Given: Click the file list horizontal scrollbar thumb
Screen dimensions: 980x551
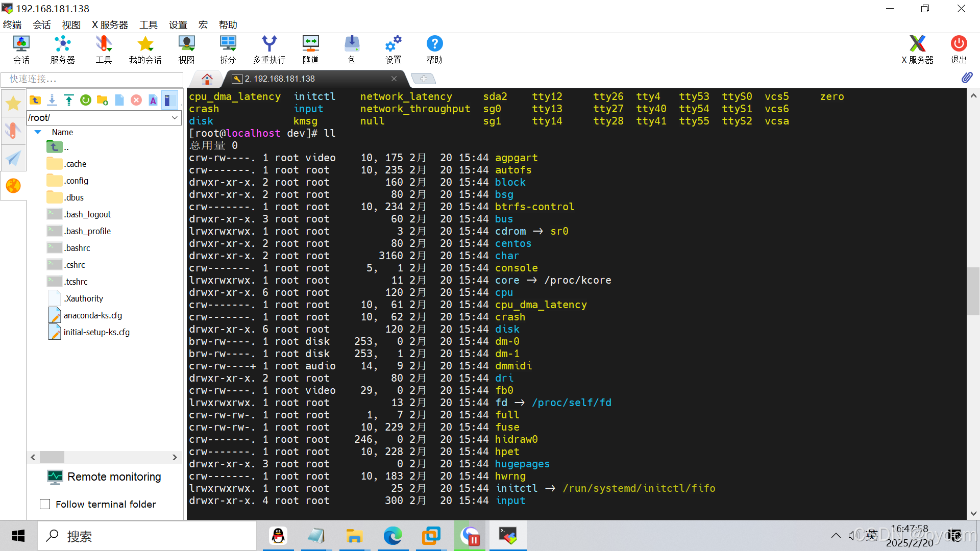Looking at the screenshot, I should click(52, 457).
